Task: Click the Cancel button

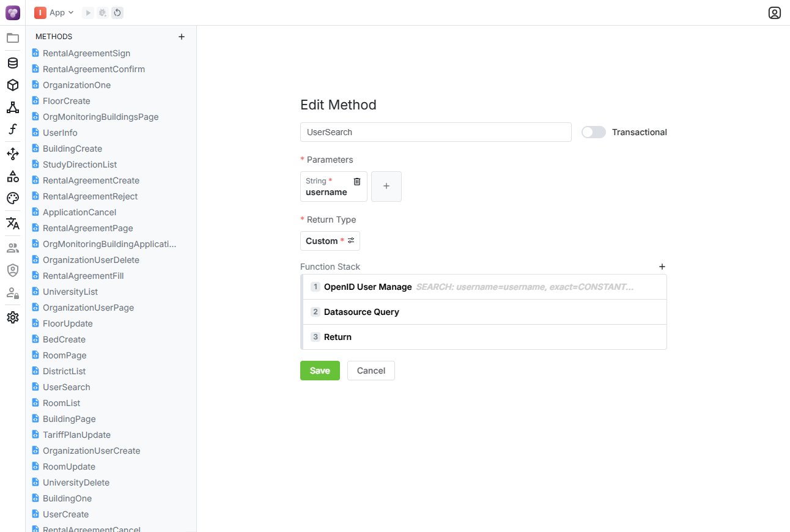Action: pyautogui.click(x=371, y=371)
